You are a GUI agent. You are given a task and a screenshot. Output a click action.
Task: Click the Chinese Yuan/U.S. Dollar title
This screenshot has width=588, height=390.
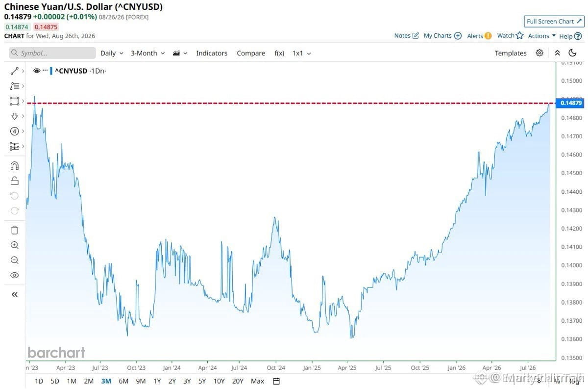pyautogui.click(x=84, y=7)
